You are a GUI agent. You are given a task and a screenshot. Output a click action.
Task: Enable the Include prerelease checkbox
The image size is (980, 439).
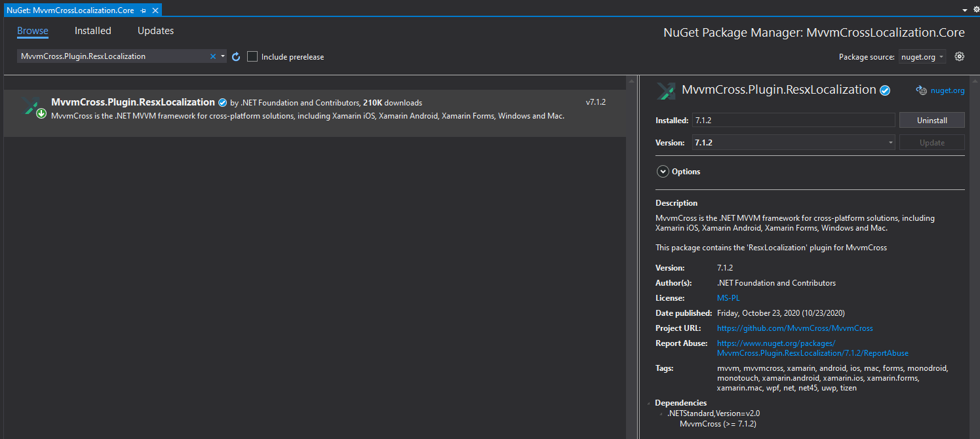[252, 56]
